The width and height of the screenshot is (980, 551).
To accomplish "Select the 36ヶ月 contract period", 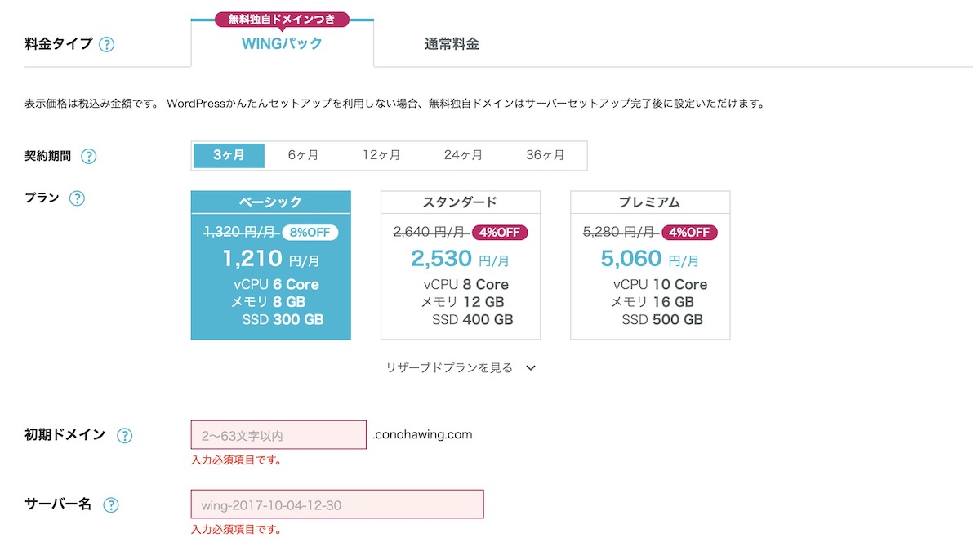I will [545, 155].
